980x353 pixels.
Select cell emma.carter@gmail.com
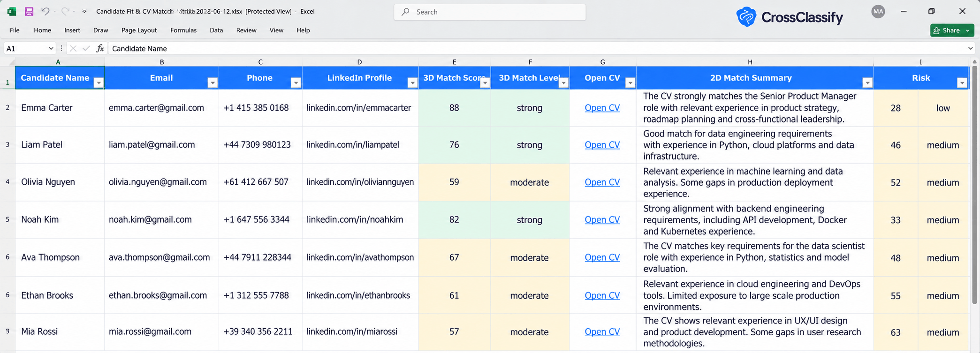(x=161, y=108)
